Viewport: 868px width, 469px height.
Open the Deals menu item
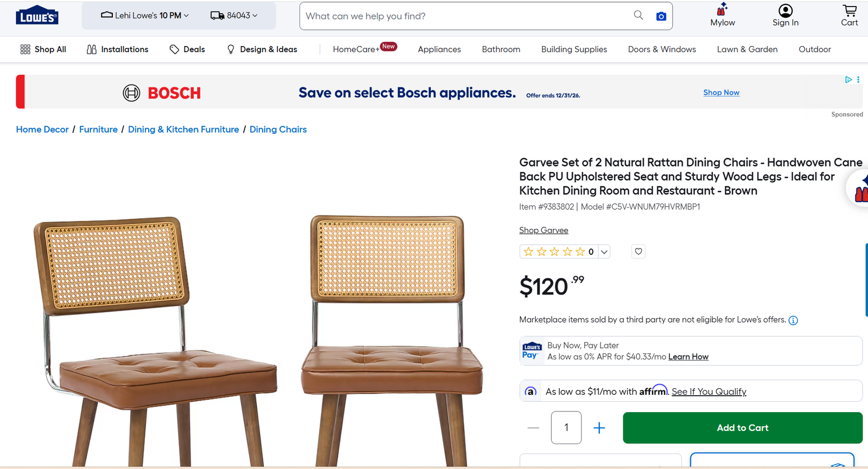coord(187,49)
